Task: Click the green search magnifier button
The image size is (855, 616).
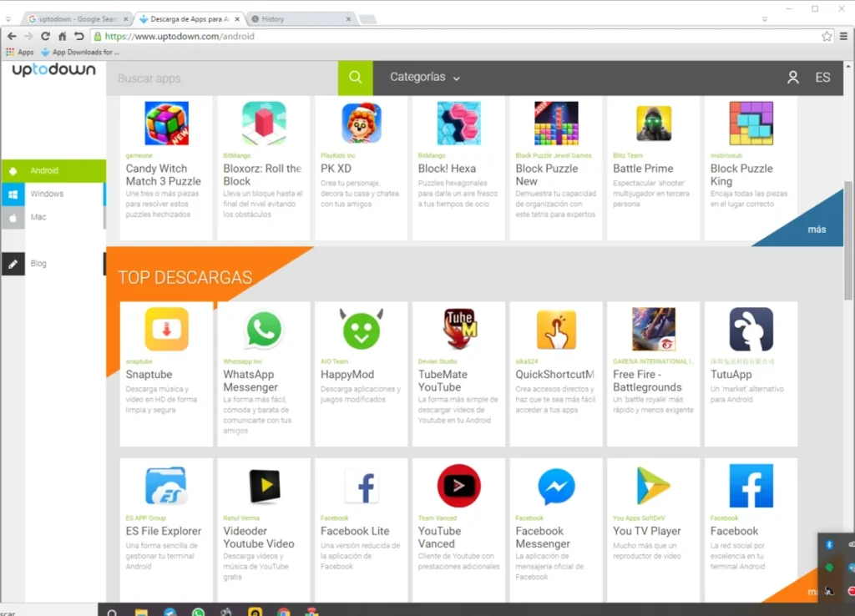Action: pos(355,78)
